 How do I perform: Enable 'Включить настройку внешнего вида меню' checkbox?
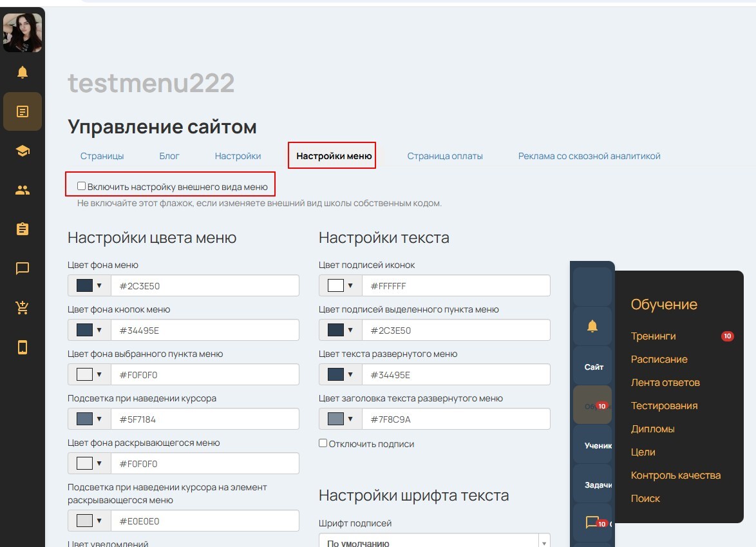[82, 186]
